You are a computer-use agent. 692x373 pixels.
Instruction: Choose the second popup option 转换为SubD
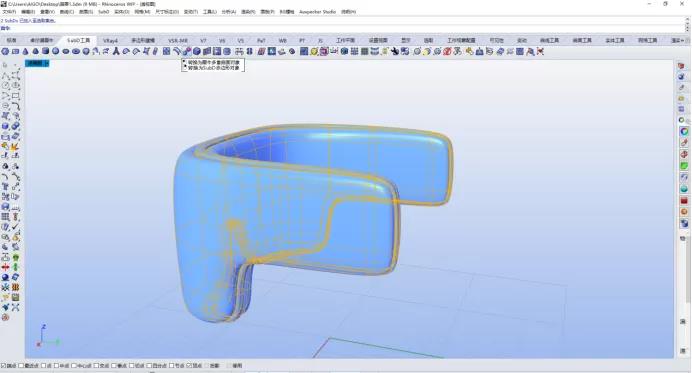(214, 68)
